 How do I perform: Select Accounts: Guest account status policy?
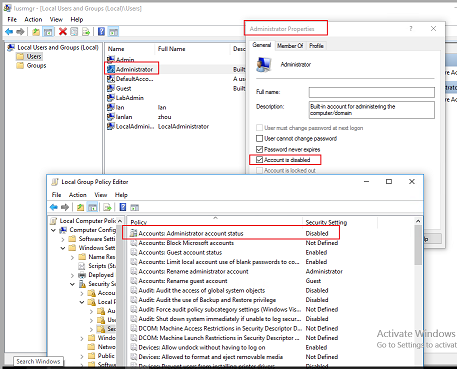pos(230,252)
